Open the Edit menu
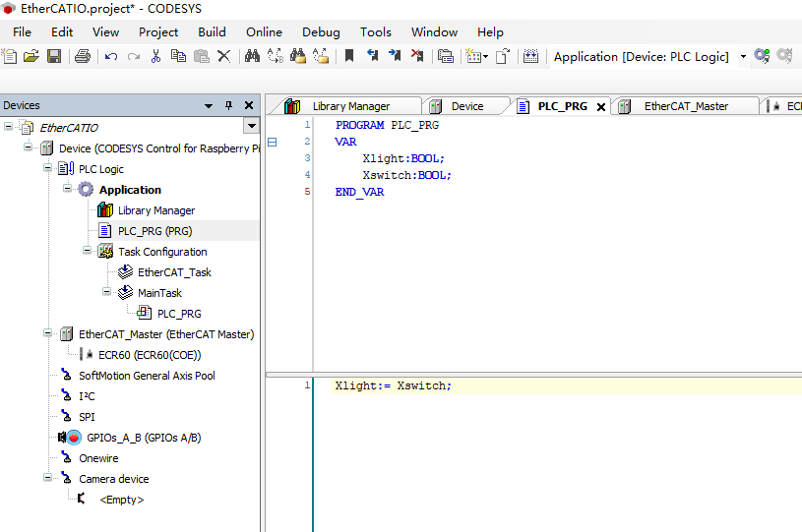This screenshot has width=802, height=532. click(x=62, y=32)
